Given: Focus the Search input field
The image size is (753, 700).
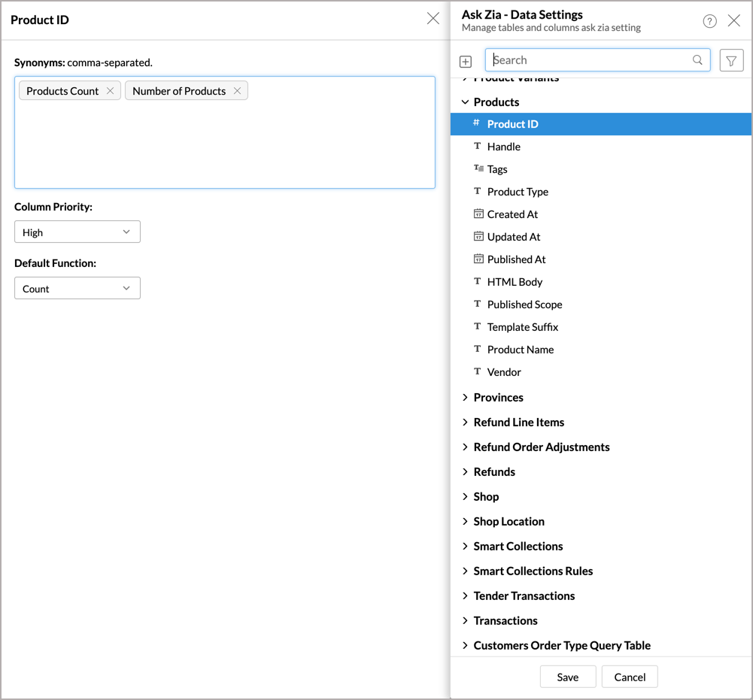Looking at the screenshot, I should pyautogui.click(x=591, y=60).
